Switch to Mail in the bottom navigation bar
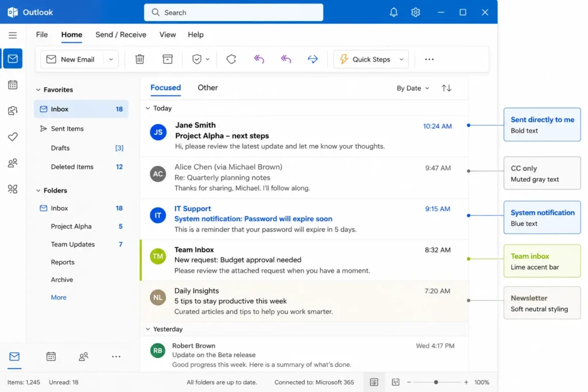This screenshot has height=392, width=588. tap(14, 356)
